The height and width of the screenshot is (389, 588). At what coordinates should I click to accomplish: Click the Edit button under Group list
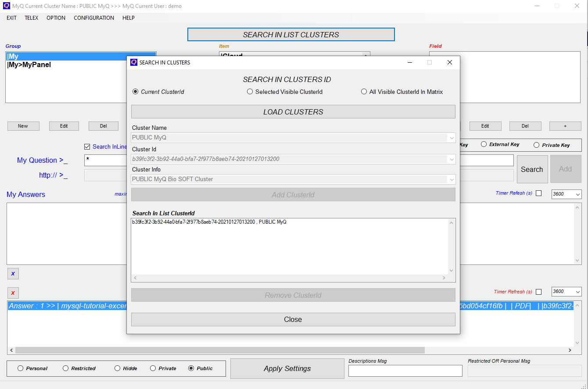point(64,126)
